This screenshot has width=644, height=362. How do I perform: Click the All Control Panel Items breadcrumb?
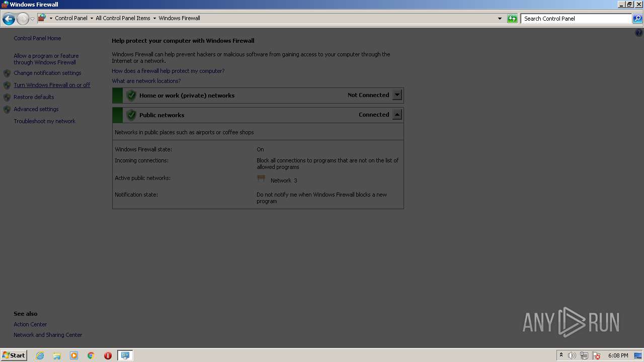123,18
